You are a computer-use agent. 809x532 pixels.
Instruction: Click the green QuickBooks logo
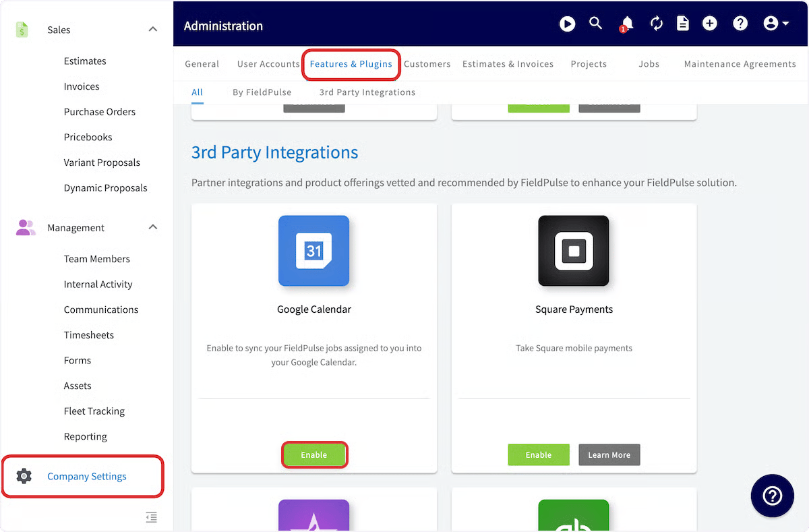click(574, 515)
